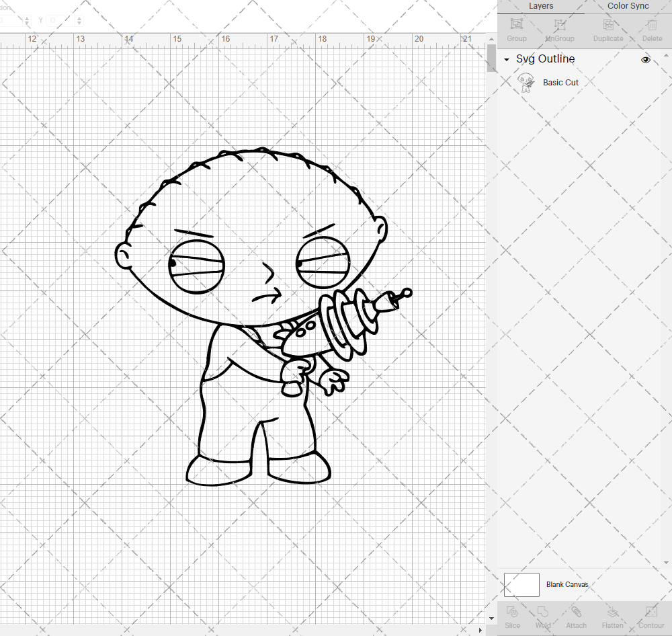Collapse the Svg Outline group
The image size is (672, 636).
click(x=506, y=59)
